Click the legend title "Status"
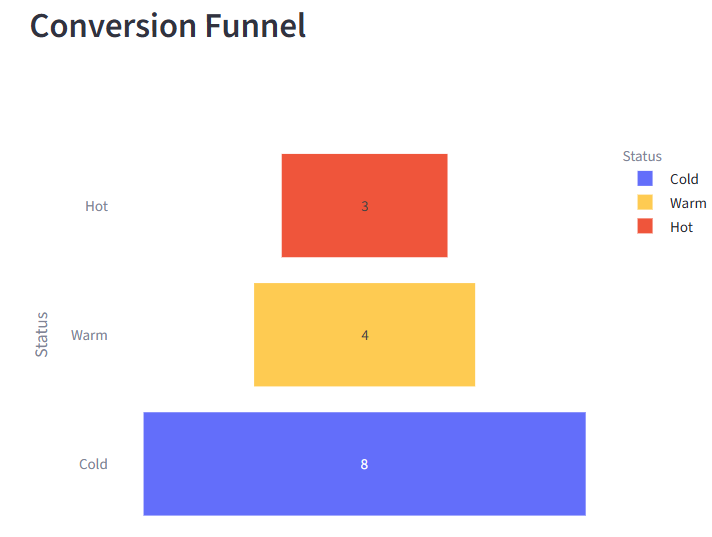Screen dimensions: 712x537 click(x=642, y=156)
